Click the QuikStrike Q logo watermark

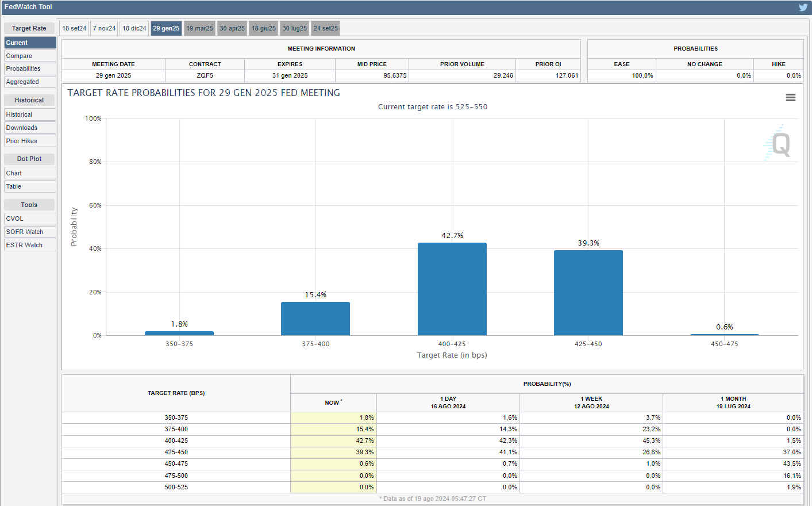coord(779,144)
